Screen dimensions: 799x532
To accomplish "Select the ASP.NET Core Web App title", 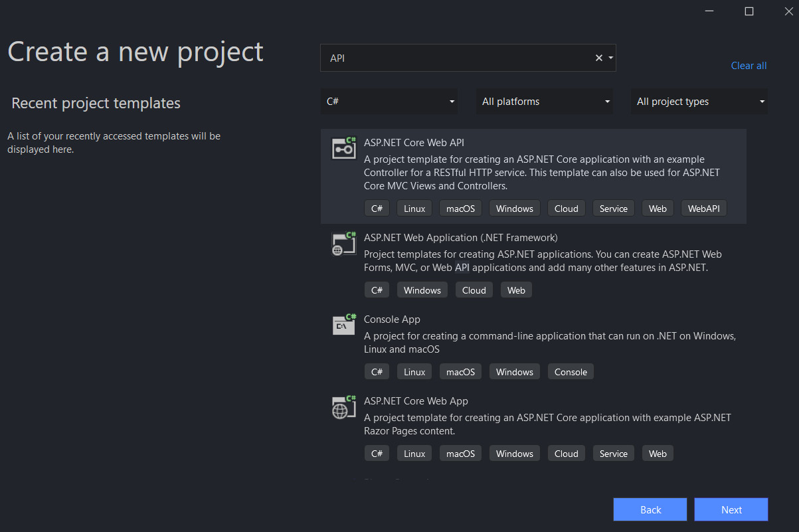I will click(x=416, y=401).
